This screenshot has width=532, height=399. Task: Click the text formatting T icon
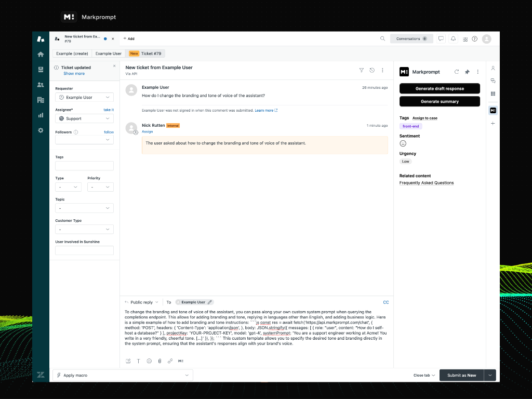click(x=138, y=361)
